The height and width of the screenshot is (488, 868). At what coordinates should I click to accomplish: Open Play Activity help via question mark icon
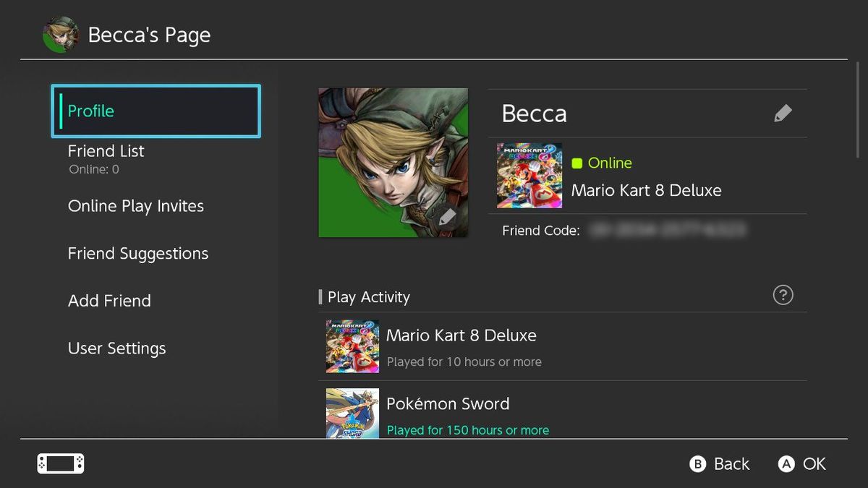(x=783, y=295)
